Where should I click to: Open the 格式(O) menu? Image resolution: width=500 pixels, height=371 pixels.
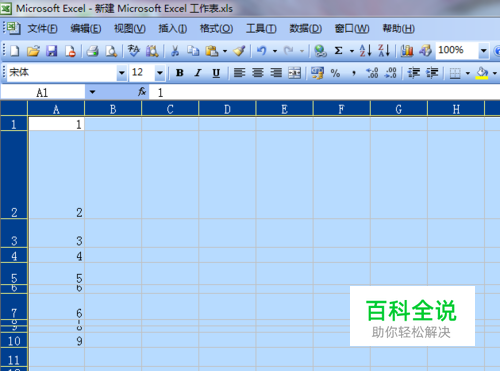point(216,29)
